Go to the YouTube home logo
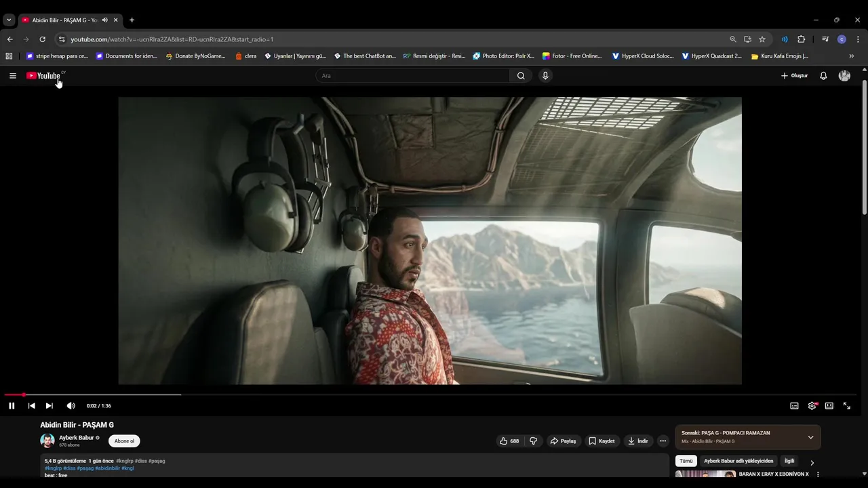The image size is (868, 488). [45, 76]
